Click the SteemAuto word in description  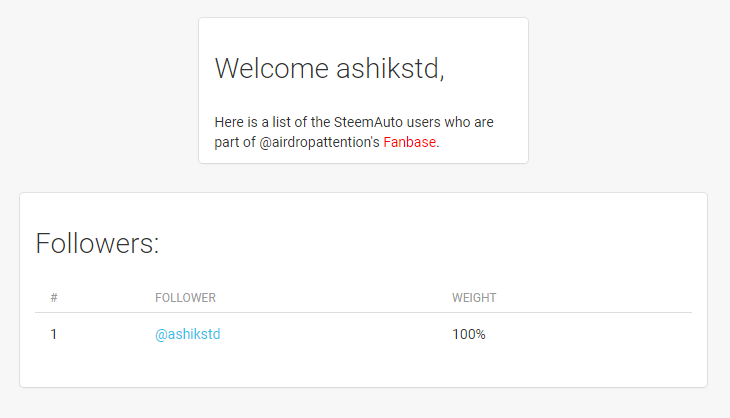(x=368, y=122)
